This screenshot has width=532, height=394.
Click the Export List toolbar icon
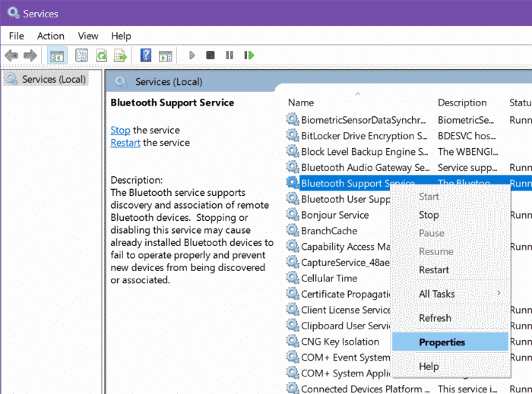(120, 55)
